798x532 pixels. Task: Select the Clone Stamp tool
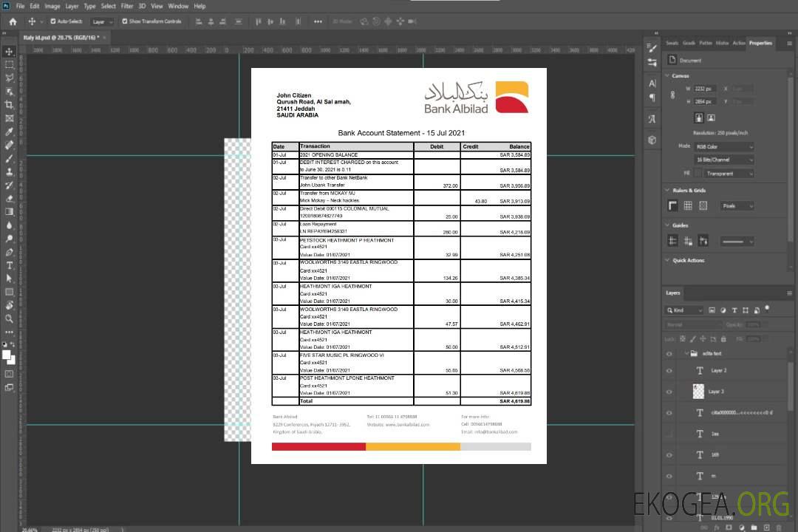[x=9, y=171]
